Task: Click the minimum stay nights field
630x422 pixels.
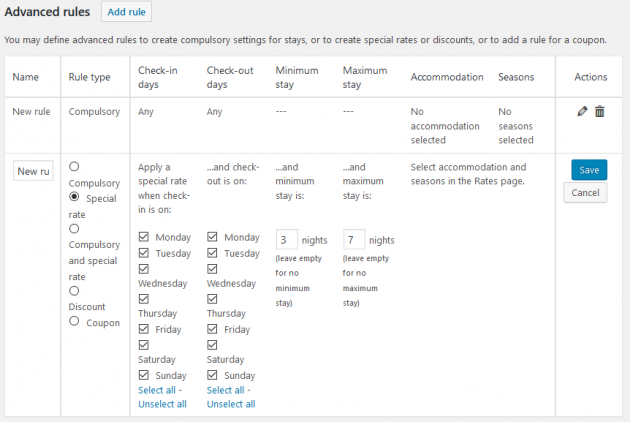Action: pos(286,240)
